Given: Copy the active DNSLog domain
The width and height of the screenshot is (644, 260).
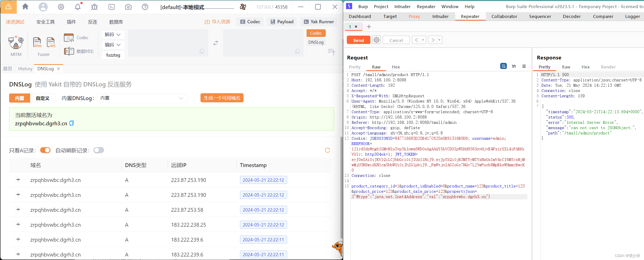Looking at the screenshot, I should pyautogui.click(x=72, y=123).
